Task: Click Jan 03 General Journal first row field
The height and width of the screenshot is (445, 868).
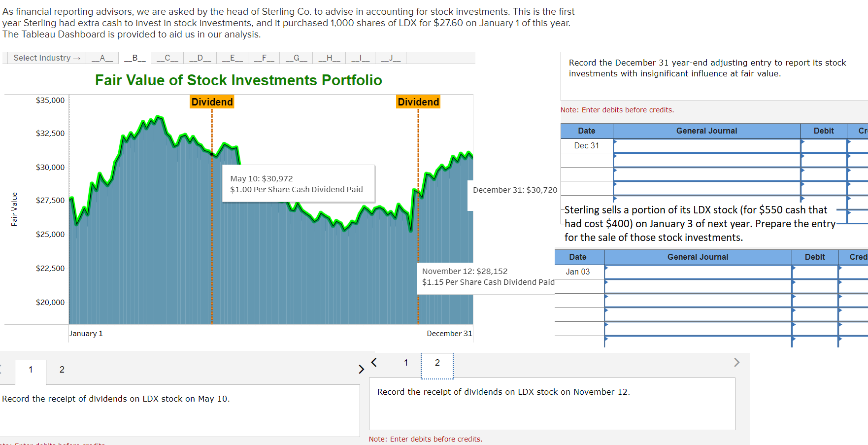Action: coord(698,272)
